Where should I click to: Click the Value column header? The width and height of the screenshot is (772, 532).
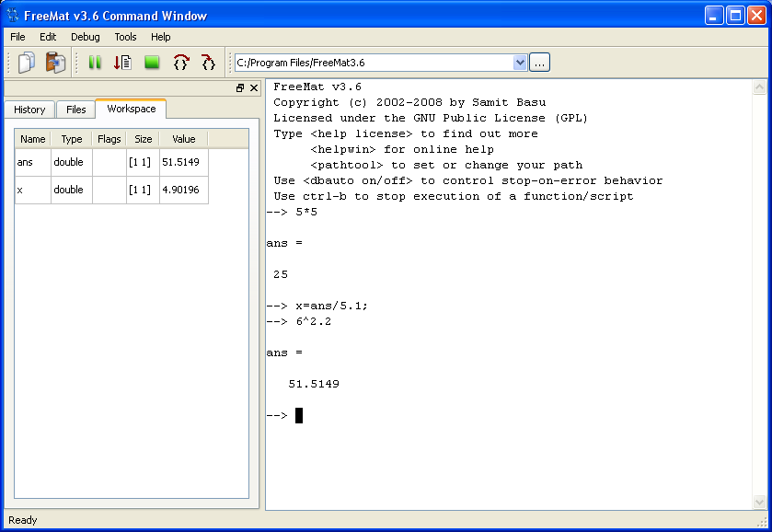pyautogui.click(x=184, y=139)
